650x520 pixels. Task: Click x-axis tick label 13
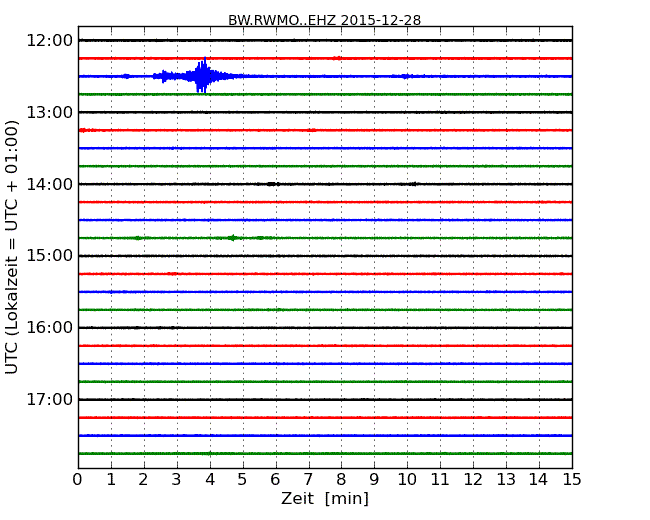[x=506, y=480]
